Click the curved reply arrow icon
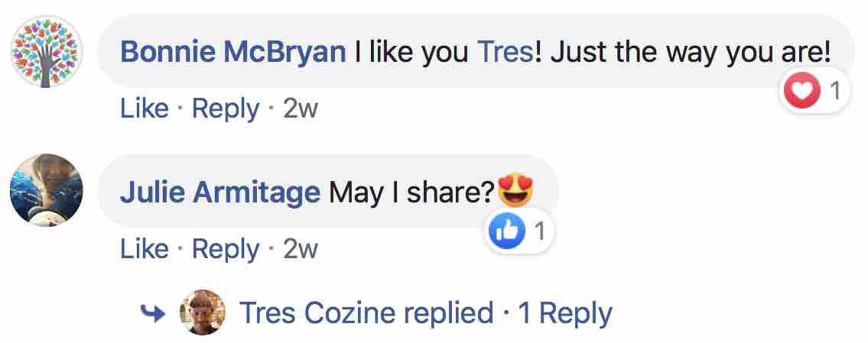The width and height of the screenshot is (868, 343). coord(154,312)
